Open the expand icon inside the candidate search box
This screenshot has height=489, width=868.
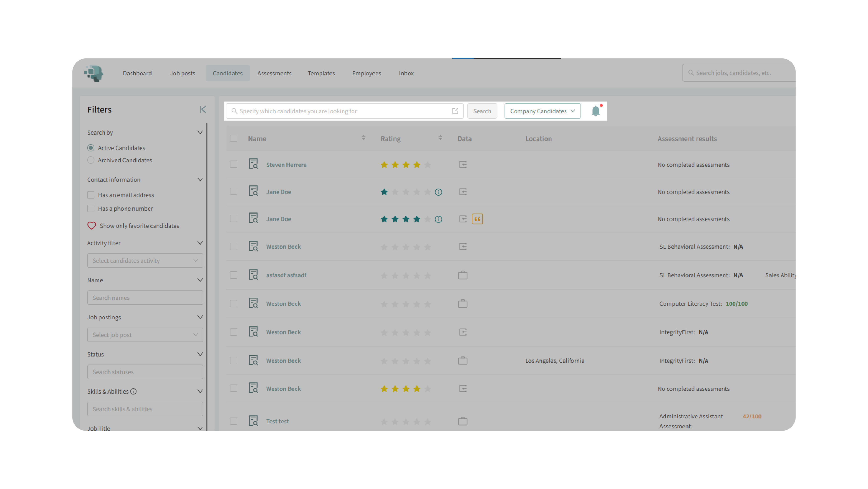pos(455,111)
